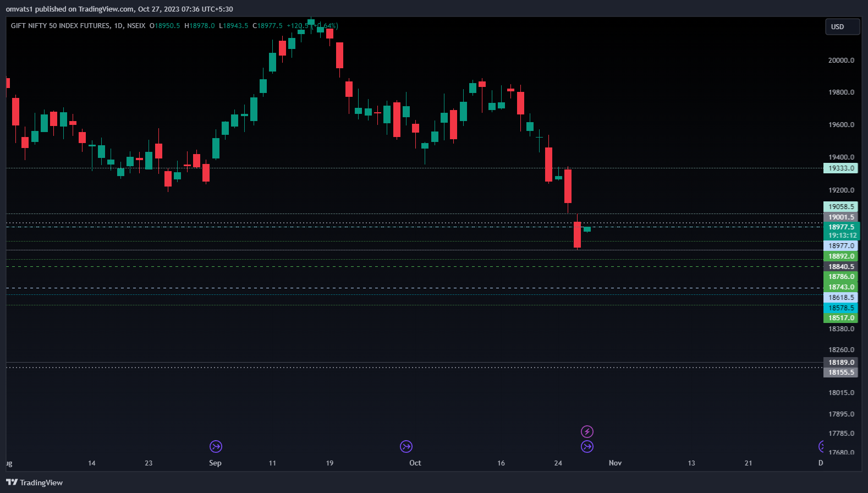Screen dimensions: 868x493
Task: Select the 18517.0 price level label
Action: point(840,318)
